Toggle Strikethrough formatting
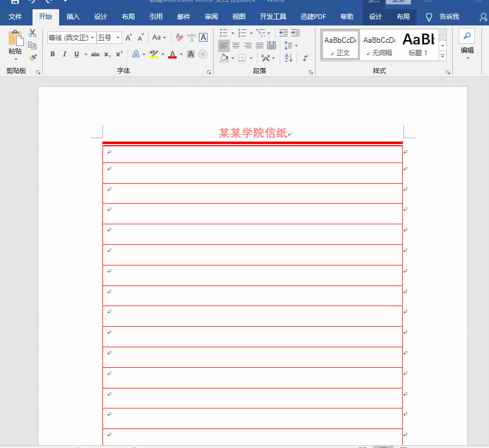Screen dimensions: 489x448 (x=95, y=54)
